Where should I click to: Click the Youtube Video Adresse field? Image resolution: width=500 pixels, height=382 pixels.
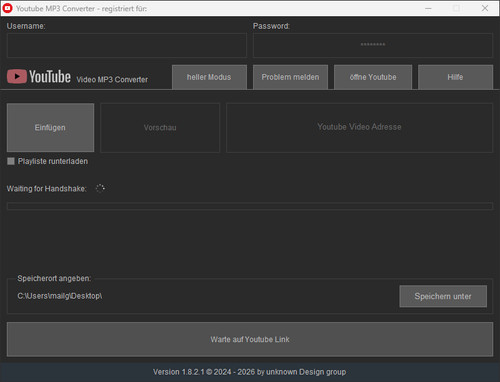(x=359, y=128)
